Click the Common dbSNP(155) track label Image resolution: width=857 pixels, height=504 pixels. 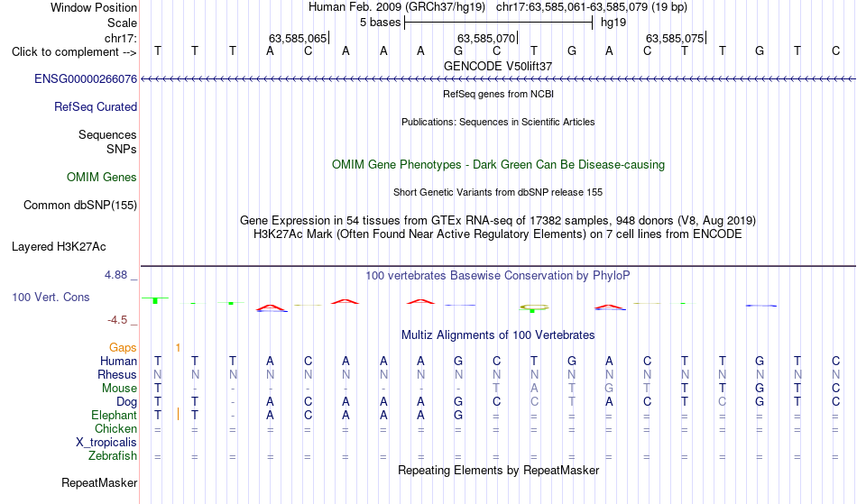click(x=79, y=206)
